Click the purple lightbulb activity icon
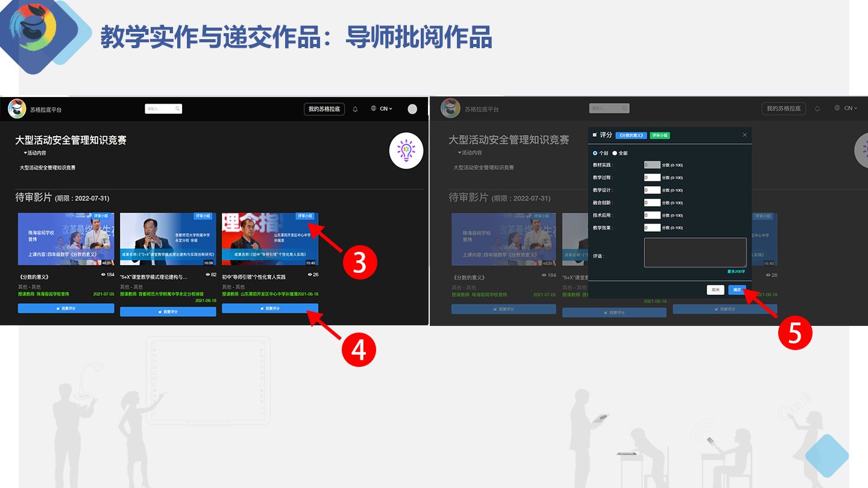 pos(406,150)
